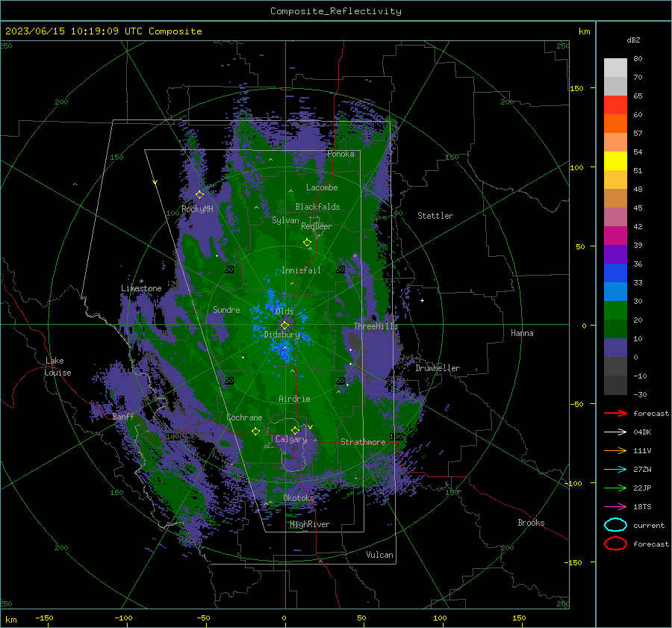Click the Composite_Reflectivity title text
Viewport: 672px width, 628px height.
coord(336,11)
